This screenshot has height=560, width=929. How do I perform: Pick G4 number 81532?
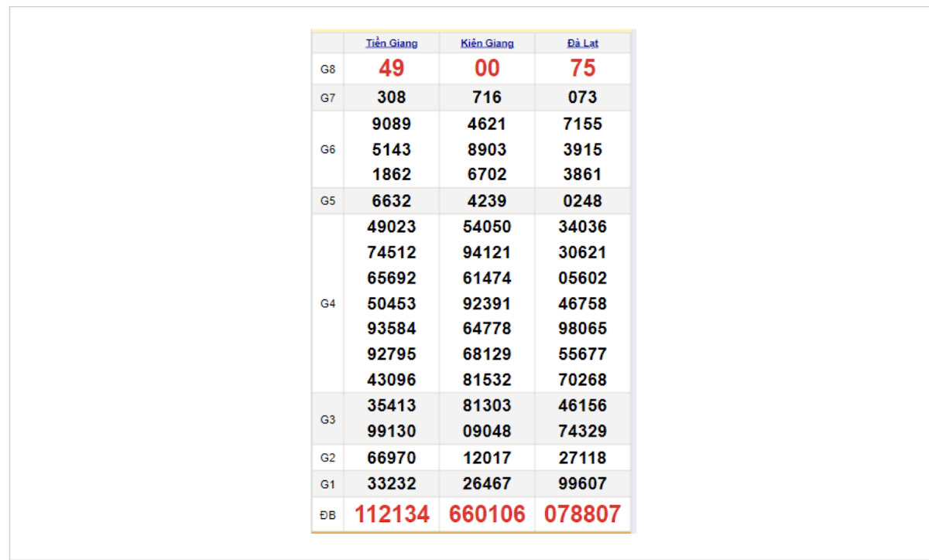click(487, 380)
